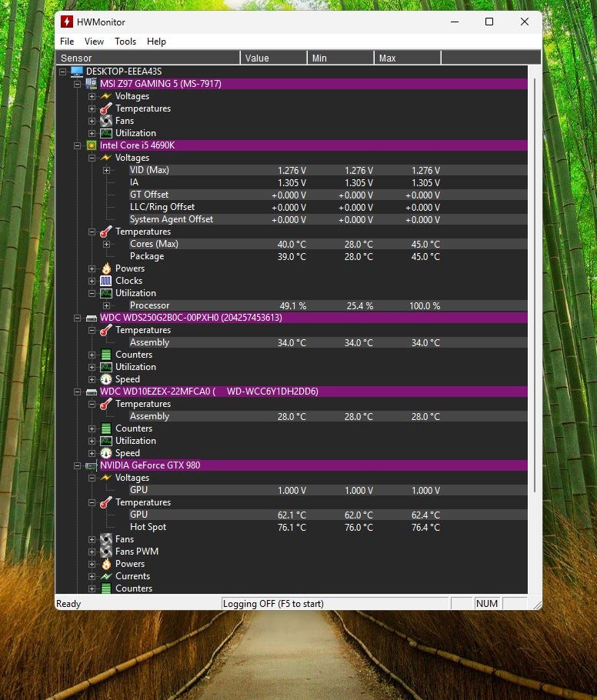Click the WD10EZEX hard drive icon
Image resolution: width=597 pixels, height=700 pixels.
[x=91, y=392]
